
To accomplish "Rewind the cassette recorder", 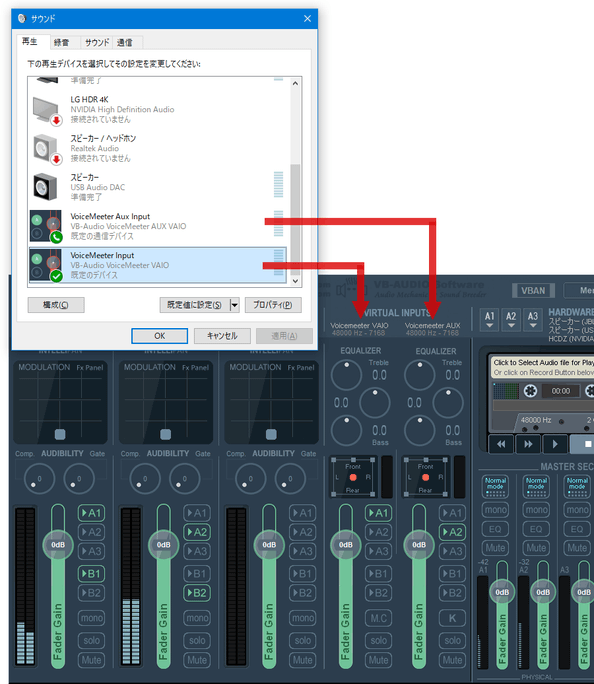I will tap(501, 444).
